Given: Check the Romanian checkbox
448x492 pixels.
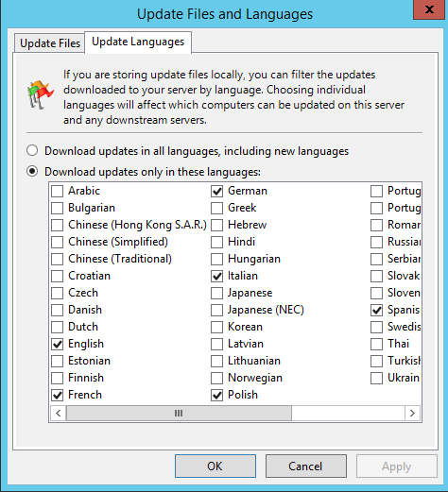Looking at the screenshot, I should (x=377, y=225).
